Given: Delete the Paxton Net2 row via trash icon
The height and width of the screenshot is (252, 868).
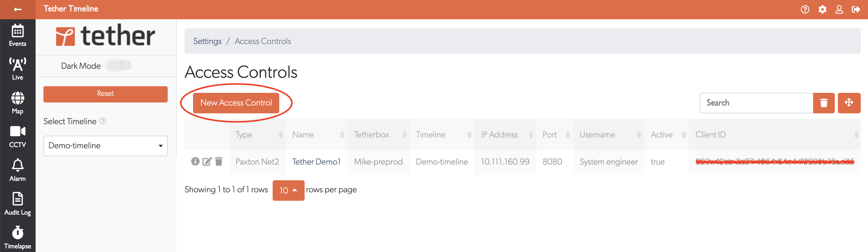Looking at the screenshot, I should click(x=219, y=162).
